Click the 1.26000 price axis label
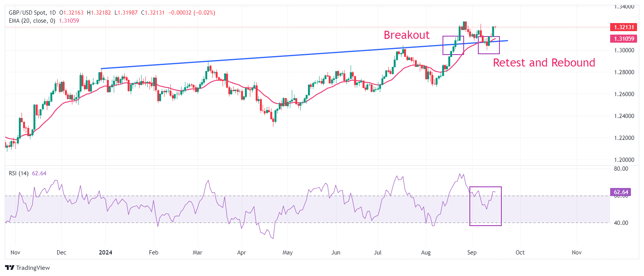 click(x=624, y=94)
